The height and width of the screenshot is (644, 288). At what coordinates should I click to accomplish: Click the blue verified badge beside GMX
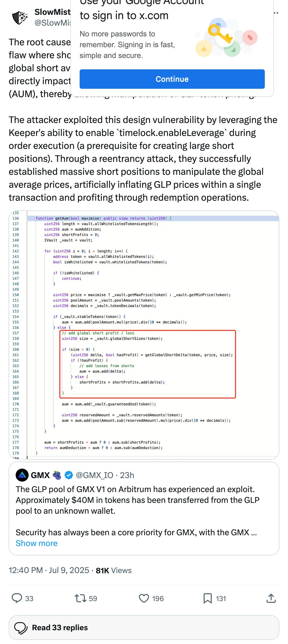coord(69,475)
